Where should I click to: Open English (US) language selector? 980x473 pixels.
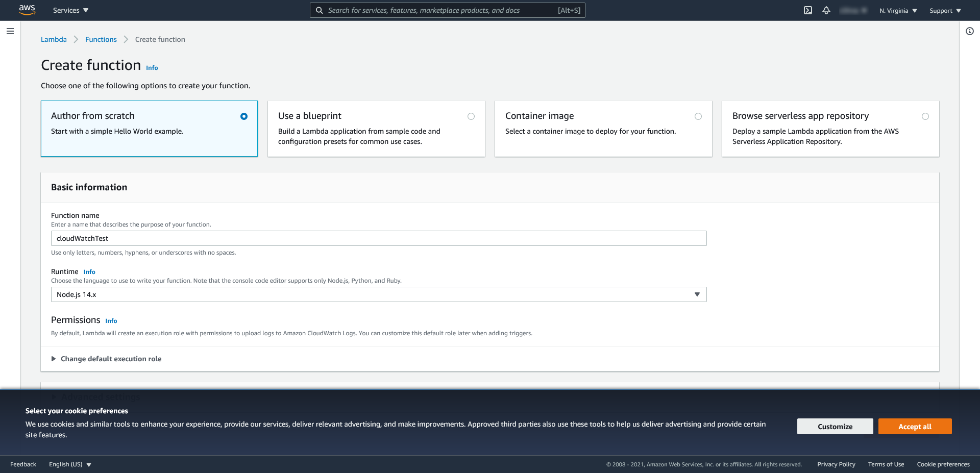(70, 464)
